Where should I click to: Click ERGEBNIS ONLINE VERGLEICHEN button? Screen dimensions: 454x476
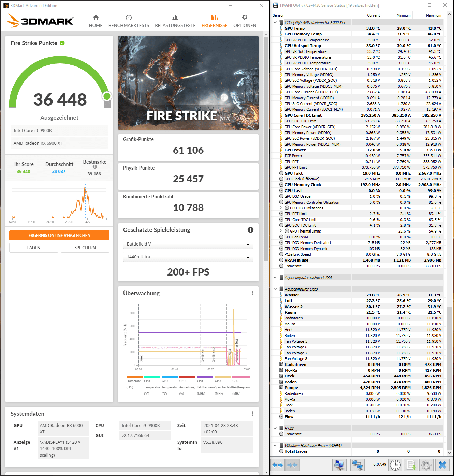coord(59,235)
